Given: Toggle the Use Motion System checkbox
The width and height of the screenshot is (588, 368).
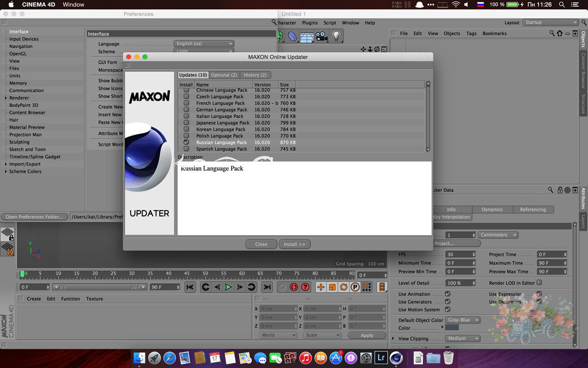Looking at the screenshot, I should click(447, 310).
